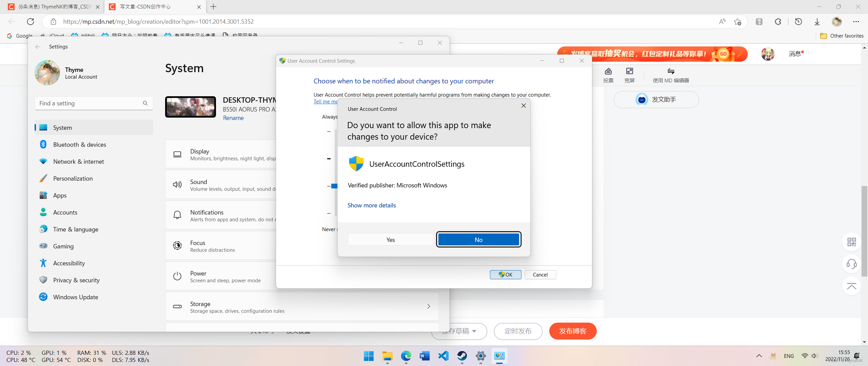Click Yes in the UAC prompt

click(390, 240)
